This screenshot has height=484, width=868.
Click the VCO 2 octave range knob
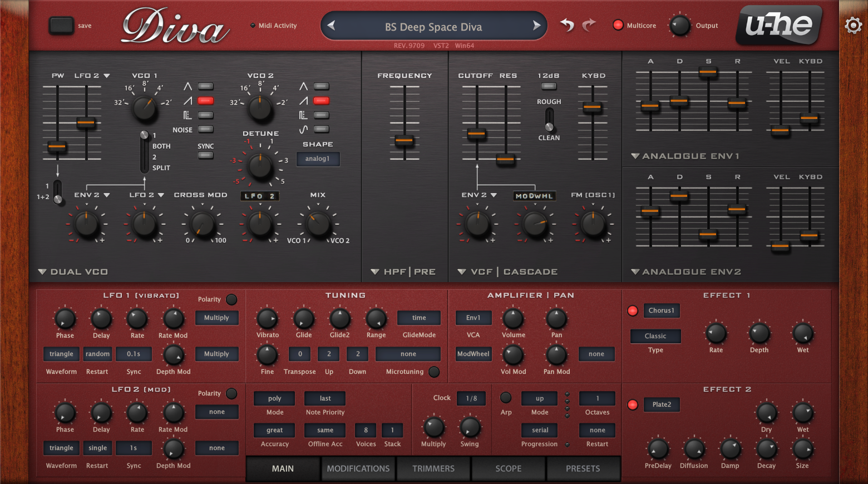coord(260,108)
